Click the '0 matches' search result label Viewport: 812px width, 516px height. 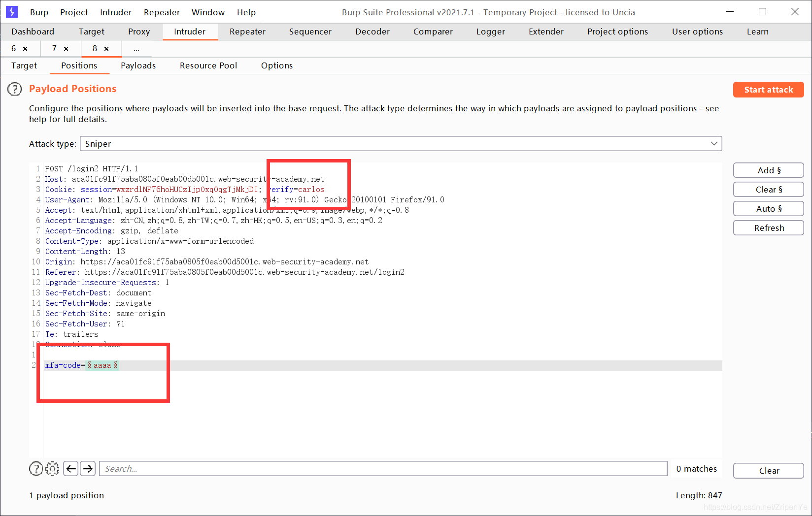(697, 469)
